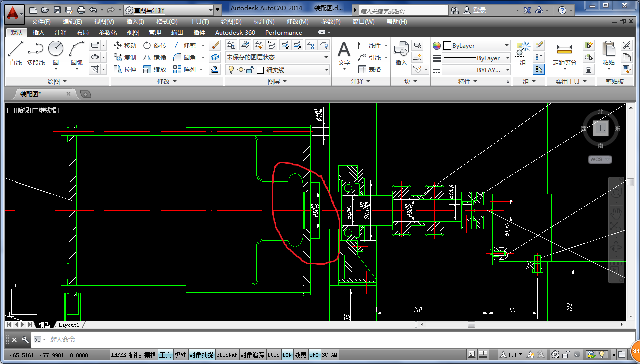
Task: Switch to the Layout1 tab
Action: click(69, 325)
